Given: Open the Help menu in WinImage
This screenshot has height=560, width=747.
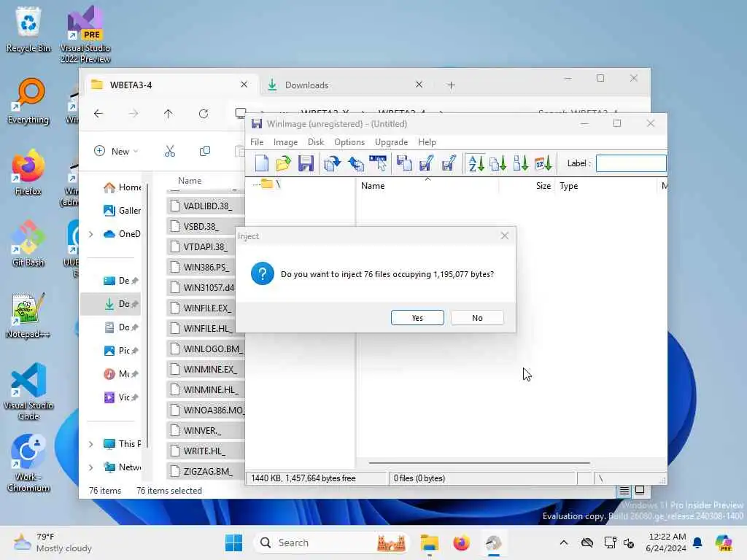Looking at the screenshot, I should [x=427, y=142].
